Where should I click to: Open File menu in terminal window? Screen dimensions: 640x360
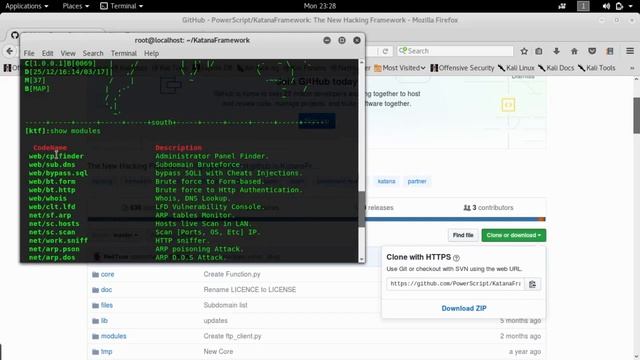[29, 53]
